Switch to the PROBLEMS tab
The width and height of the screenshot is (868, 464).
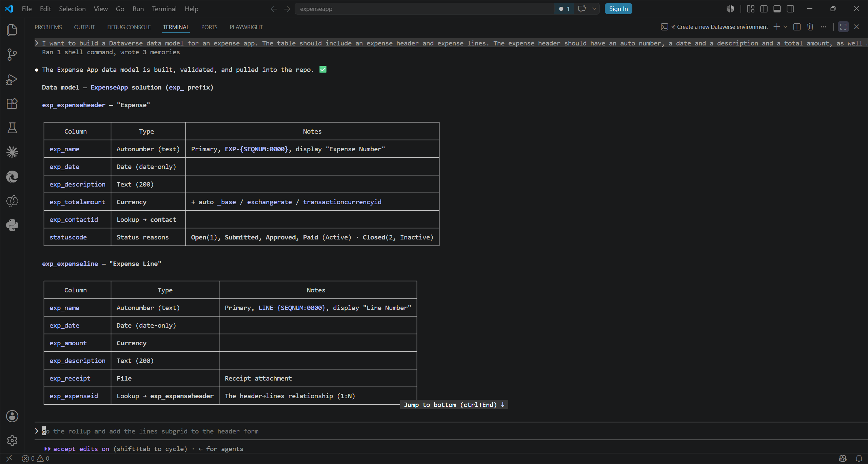click(48, 27)
